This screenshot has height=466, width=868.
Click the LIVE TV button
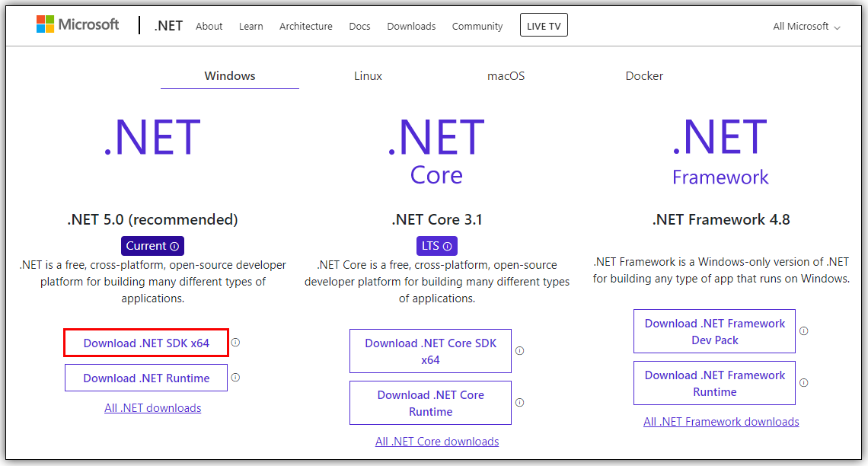tap(544, 25)
